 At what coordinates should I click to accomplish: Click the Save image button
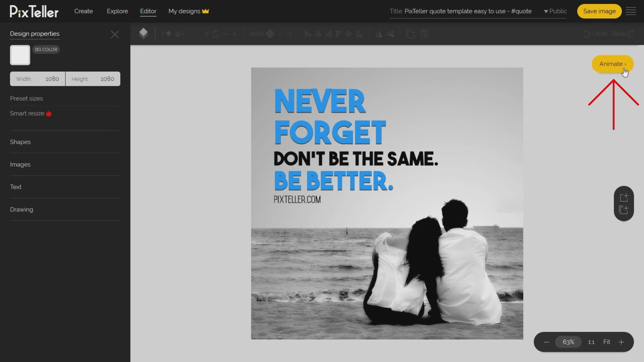(x=599, y=11)
